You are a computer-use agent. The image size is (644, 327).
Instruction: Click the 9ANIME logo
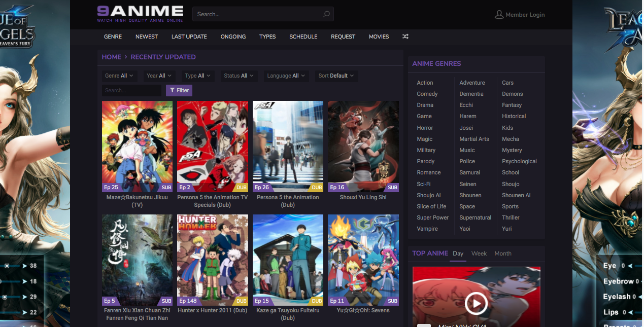(140, 14)
